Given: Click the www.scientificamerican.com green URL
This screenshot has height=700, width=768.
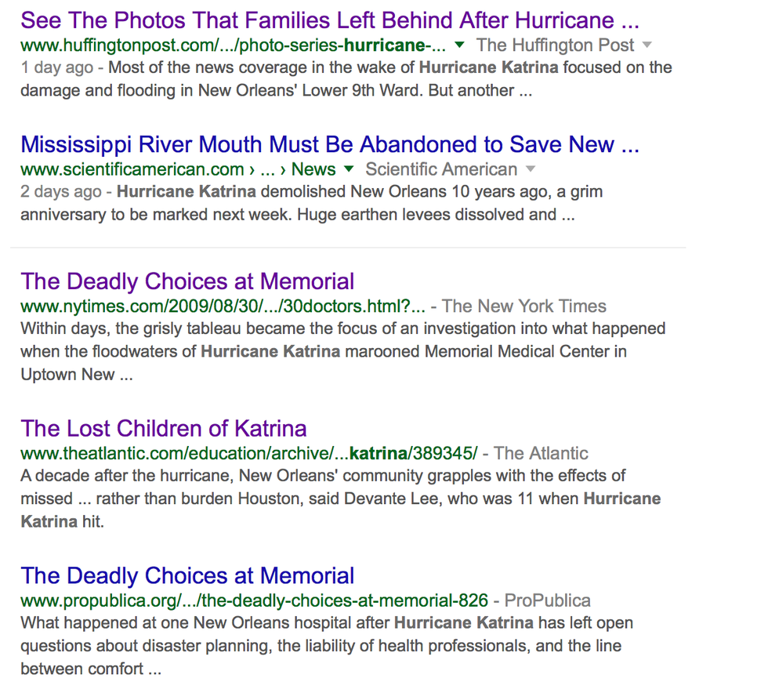Looking at the screenshot, I should coord(132,169).
